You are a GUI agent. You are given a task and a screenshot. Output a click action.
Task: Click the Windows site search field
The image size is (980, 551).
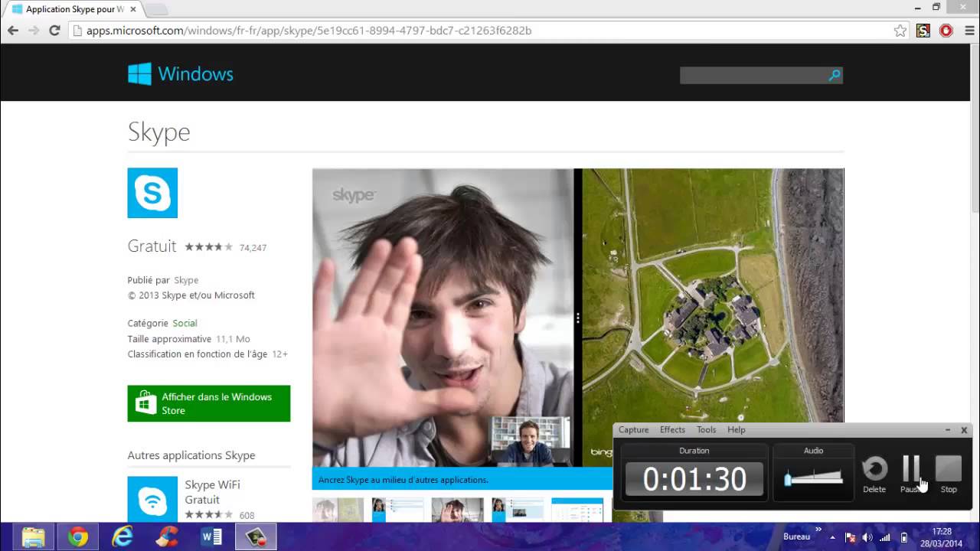(x=753, y=75)
